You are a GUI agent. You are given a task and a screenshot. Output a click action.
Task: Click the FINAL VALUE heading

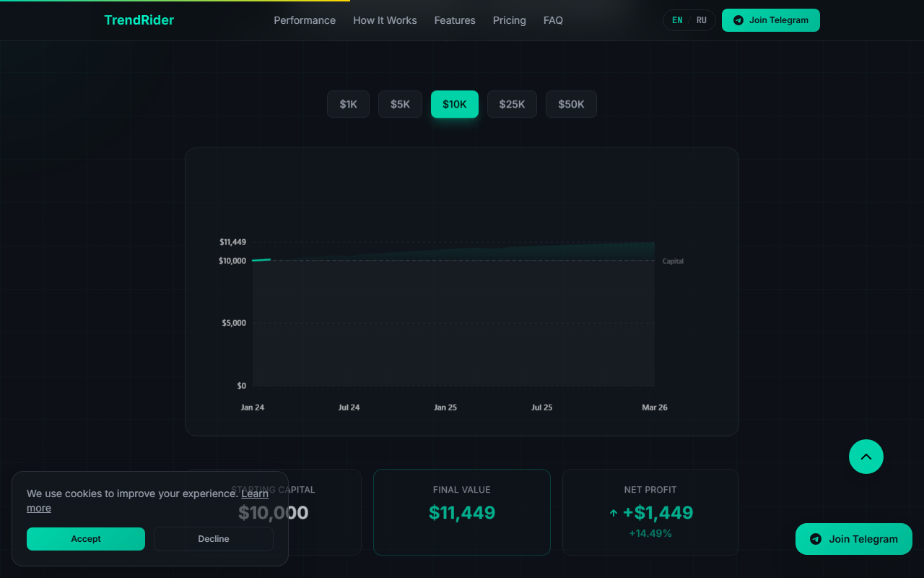pyautogui.click(x=462, y=490)
